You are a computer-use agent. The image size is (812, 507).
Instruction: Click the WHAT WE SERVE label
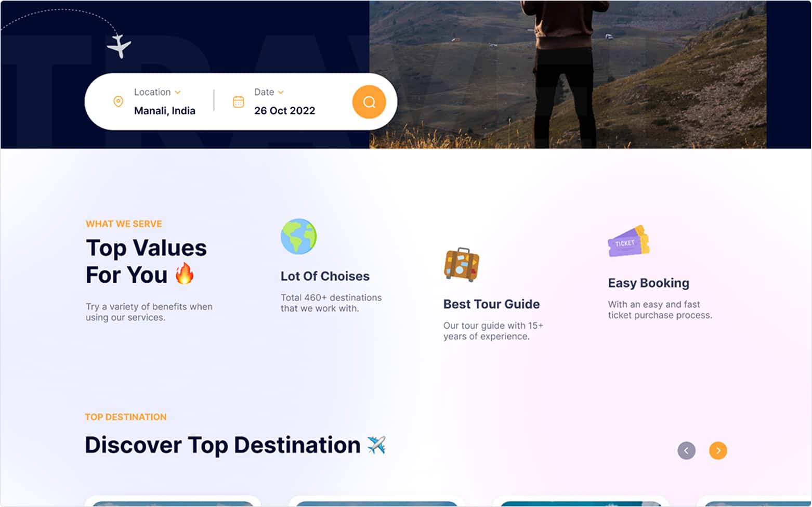(124, 224)
